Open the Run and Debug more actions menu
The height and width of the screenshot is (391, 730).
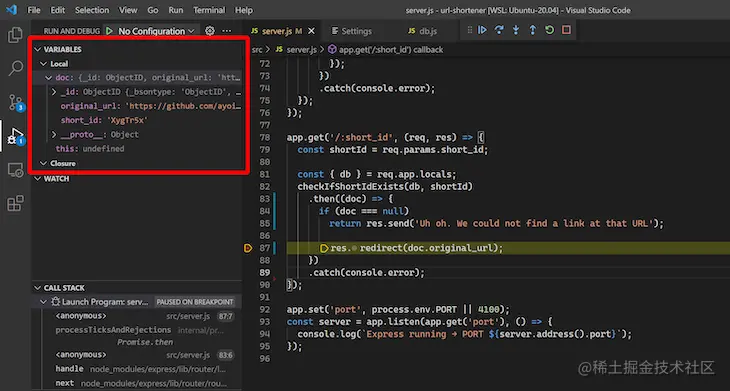(x=227, y=31)
